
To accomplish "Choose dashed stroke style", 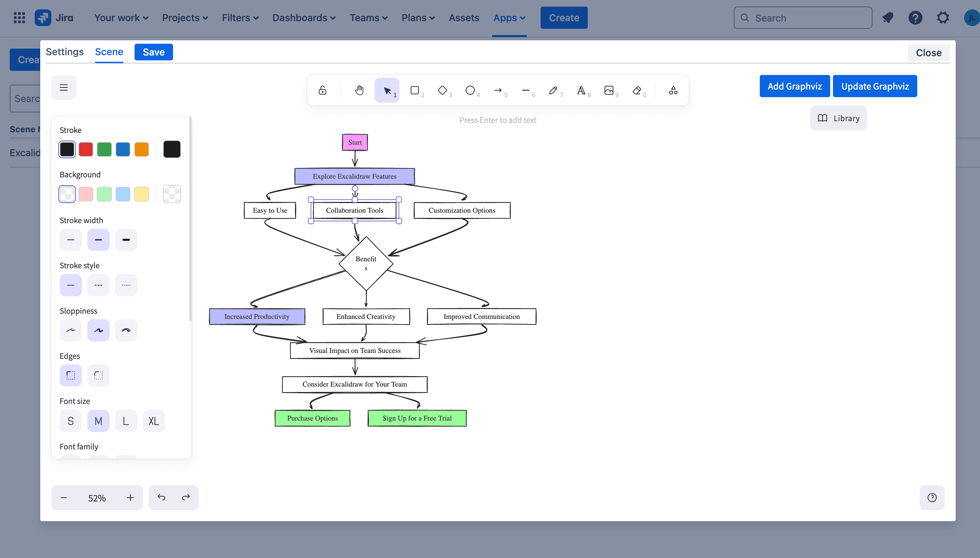I will pos(98,285).
